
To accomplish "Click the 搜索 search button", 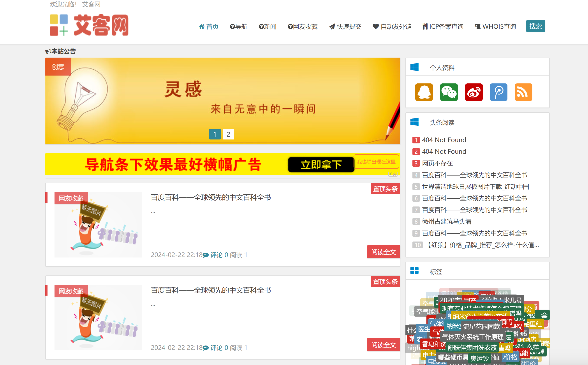I will (x=535, y=26).
